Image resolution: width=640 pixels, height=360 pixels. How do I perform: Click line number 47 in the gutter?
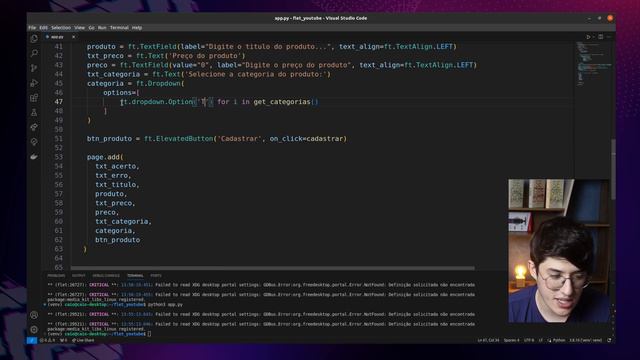coord(58,102)
